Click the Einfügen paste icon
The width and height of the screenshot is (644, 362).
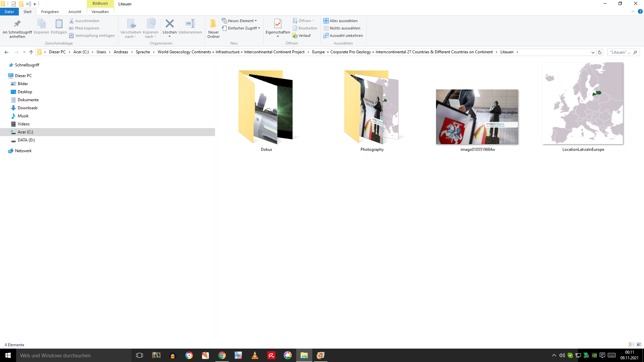[59, 26]
